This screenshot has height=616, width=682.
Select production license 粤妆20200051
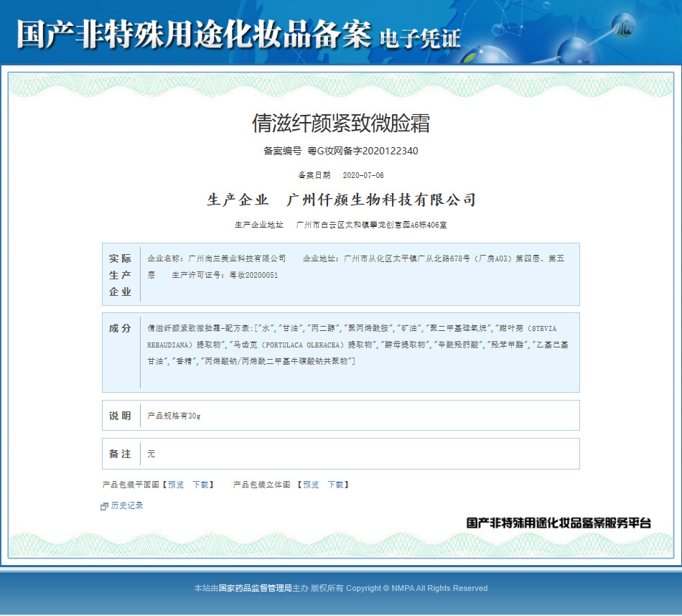tap(253, 275)
